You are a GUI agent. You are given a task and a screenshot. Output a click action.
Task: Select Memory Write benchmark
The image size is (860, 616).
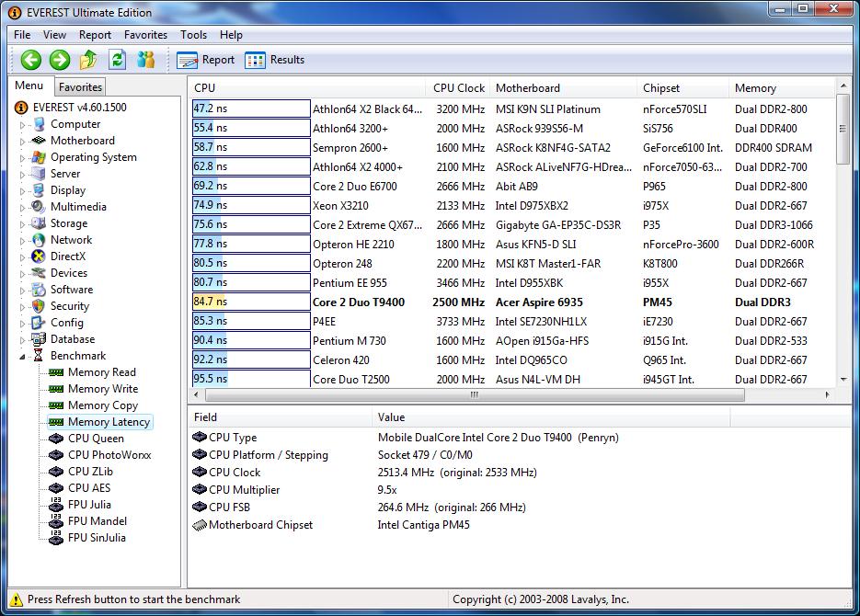(103, 389)
